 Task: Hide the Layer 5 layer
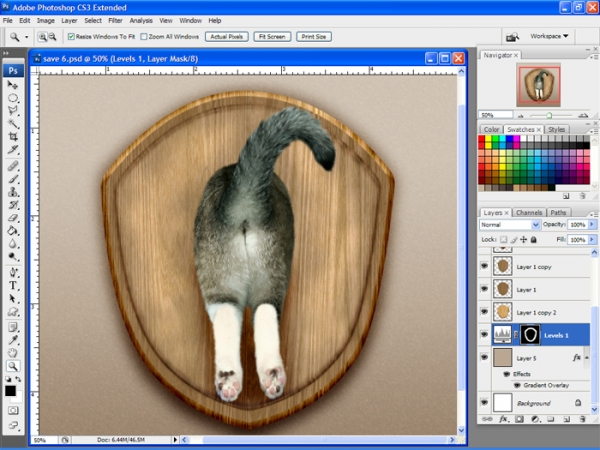(484, 357)
